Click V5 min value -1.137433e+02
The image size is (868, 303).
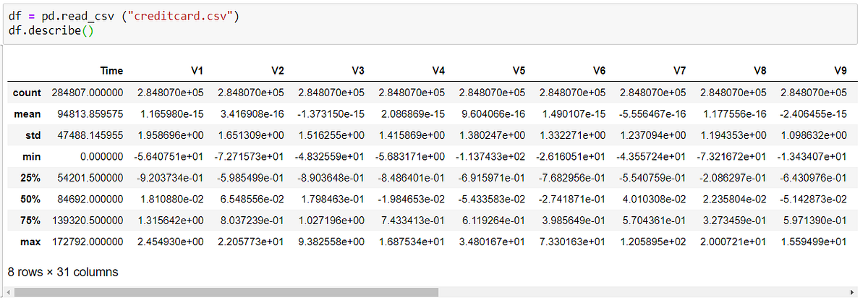(490, 157)
